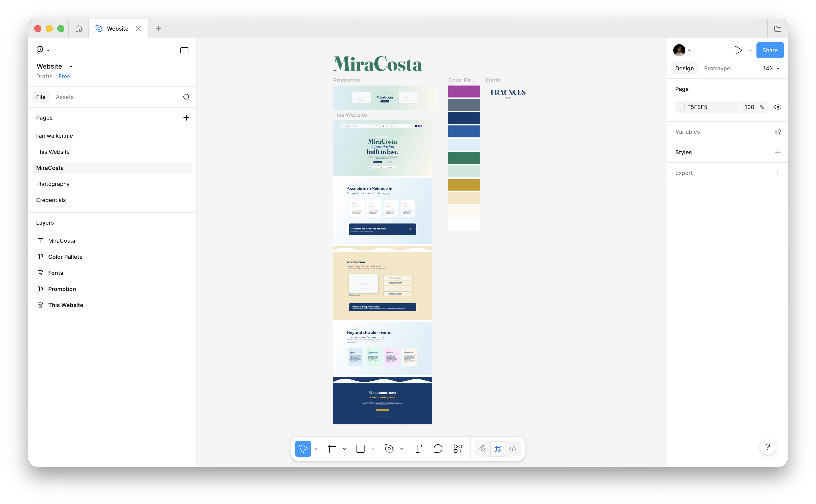This screenshot has height=504, width=816.
Task: Select the MiraCosta title text on canvas
Action: coord(378,64)
